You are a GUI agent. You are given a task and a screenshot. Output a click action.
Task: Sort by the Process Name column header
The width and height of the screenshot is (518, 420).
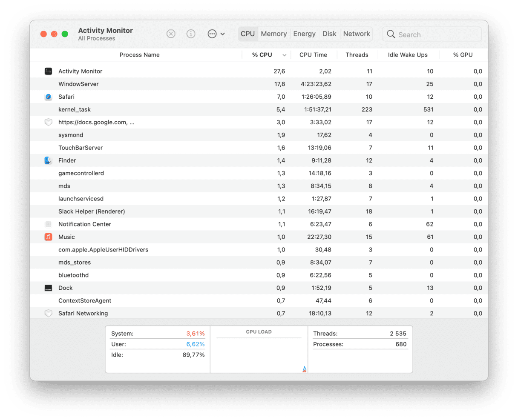click(139, 55)
